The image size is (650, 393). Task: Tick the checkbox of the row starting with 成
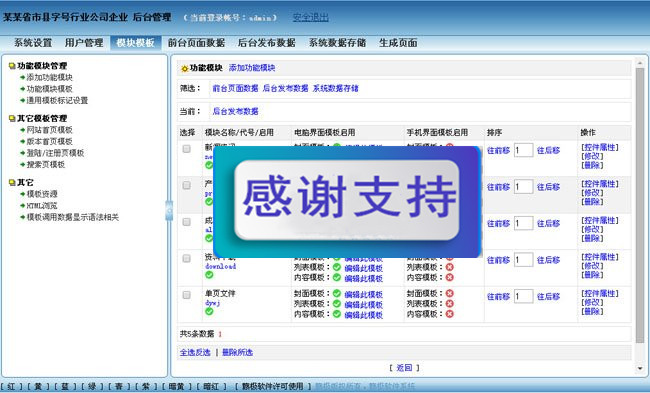tap(187, 222)
